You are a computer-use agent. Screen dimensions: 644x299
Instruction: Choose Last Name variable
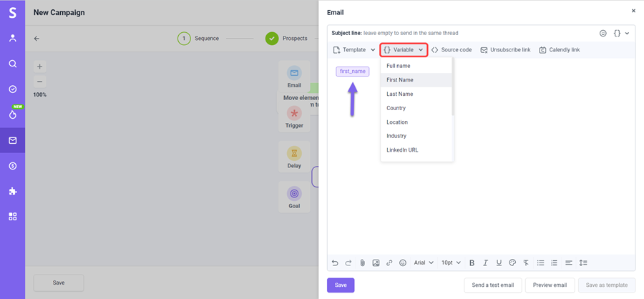416,94
